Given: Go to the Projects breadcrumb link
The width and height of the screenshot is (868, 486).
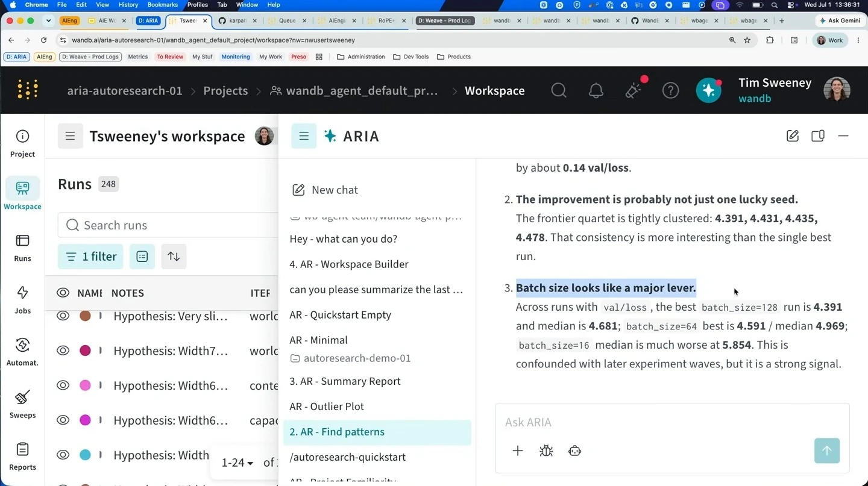Looking at the screenshot, I should pyautogui.click(x=225, y=91).
